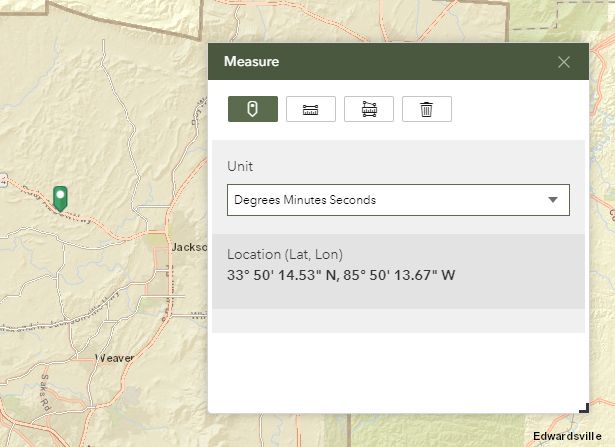Click the "Location (Lat, Lon)" heading
The width and height of the screenshot is (615, 447).
(x=285, y=254)
